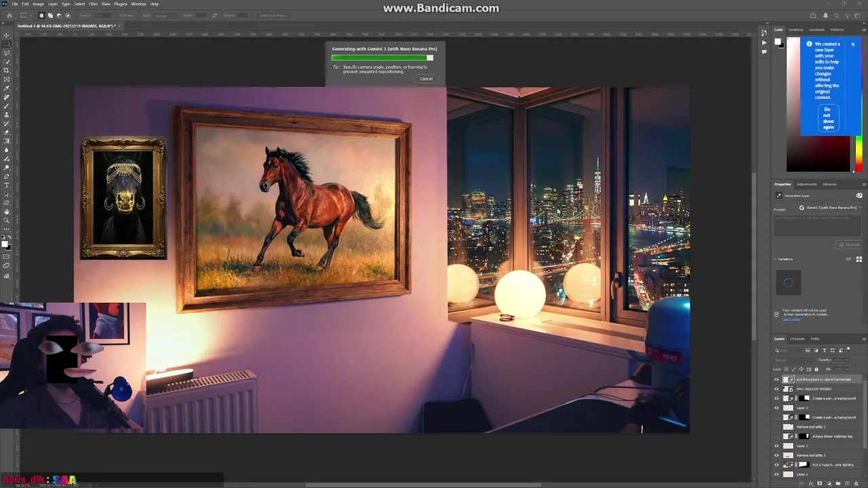
Task: Select the Eyedropper tool
Action: [7, 87]
